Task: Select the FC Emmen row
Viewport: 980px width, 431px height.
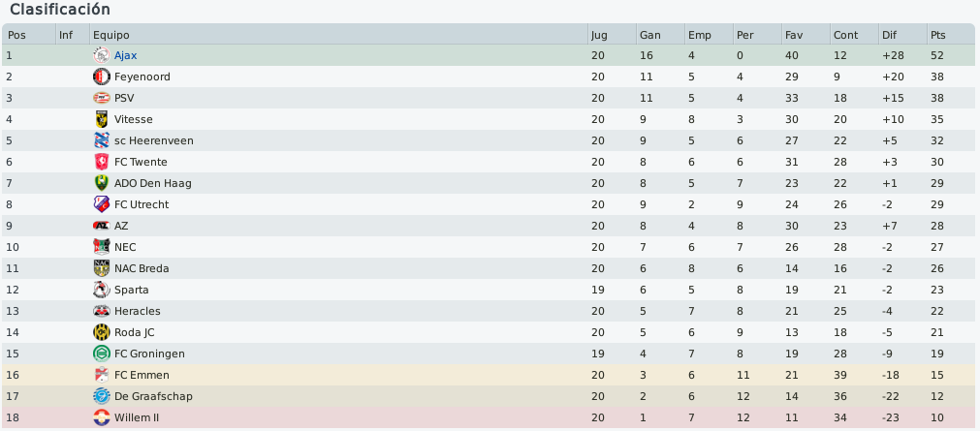Action: [x=489, y=375]
